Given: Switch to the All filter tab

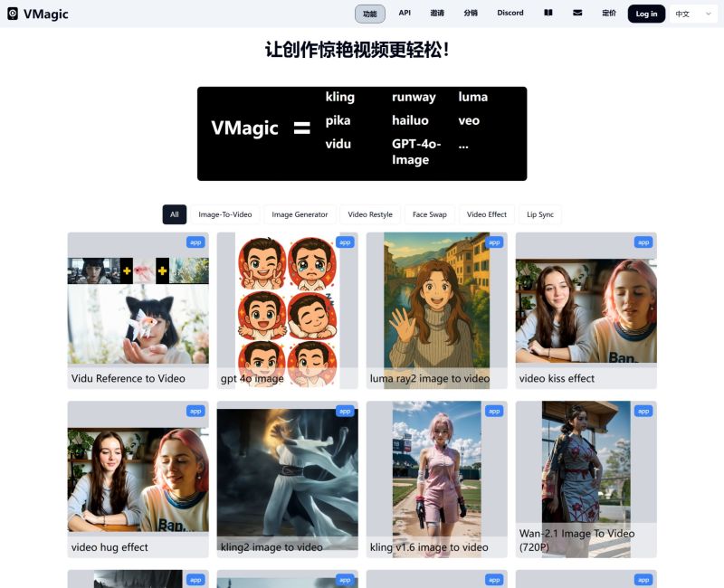Looking at the screenshot, I should pyautogui.click(x=175, y=214).
